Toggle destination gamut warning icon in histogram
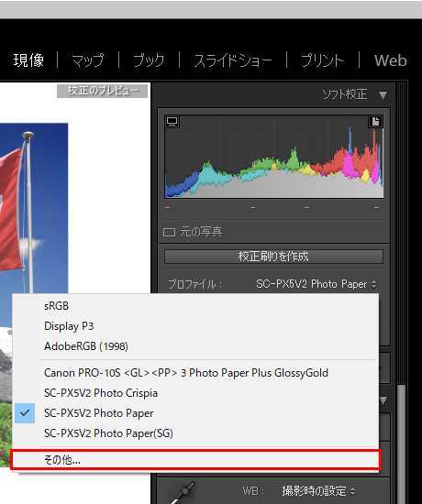 tap(375, 122)
